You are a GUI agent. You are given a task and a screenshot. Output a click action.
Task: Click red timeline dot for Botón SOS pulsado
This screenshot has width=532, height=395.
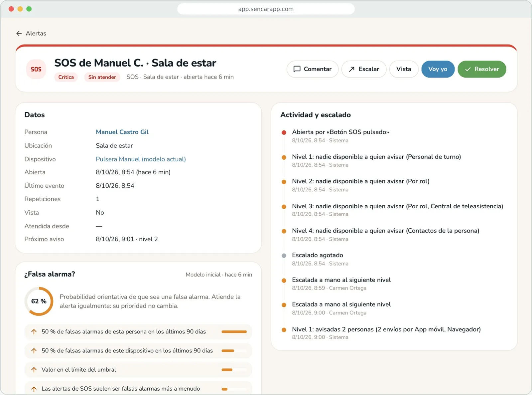284,132
